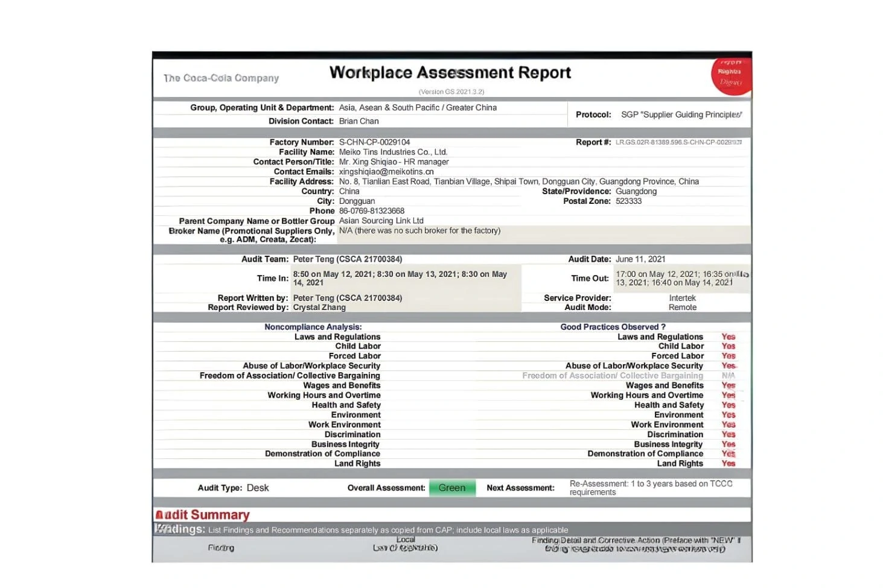Click factory number 'S-CHN-CP-0029104'
Screen dimensions: 883x588
[x=374, y=142]
